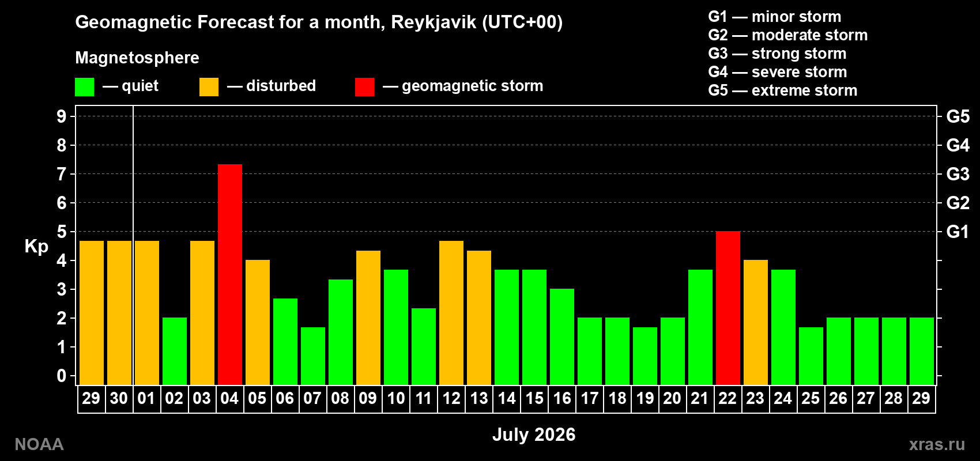Image resolution: width=980 pixels, height=461 pixels.
Task: Click the green bar for date 02
Action: pyautogui.click(x=175, y=352)
